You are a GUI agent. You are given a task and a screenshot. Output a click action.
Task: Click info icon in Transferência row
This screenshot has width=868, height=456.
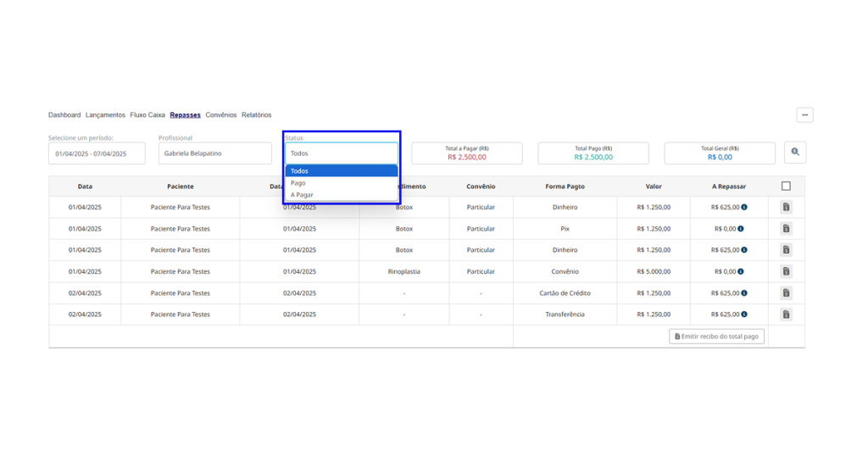[x=744, y=314]
